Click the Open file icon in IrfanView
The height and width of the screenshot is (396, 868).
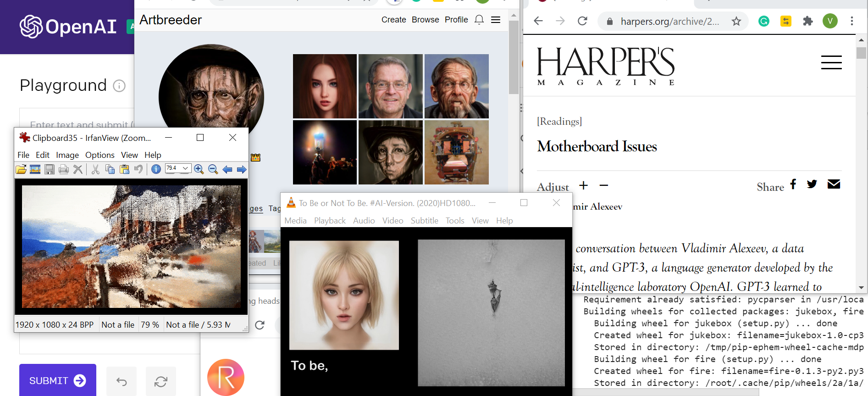click(x=21, y=169)
